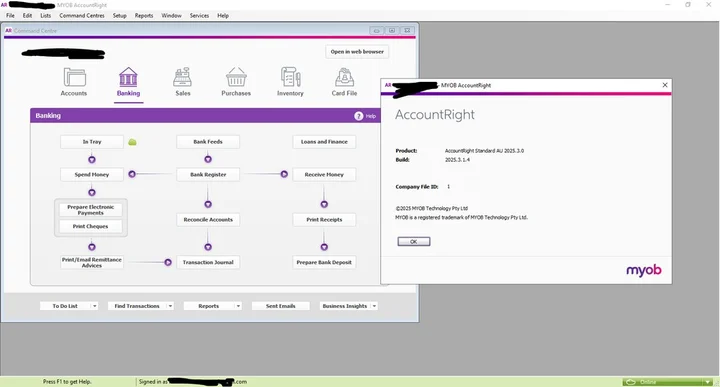This screenshot has width=720, height=387.
Task: Expand the To Do List dropdown arrow
Action: coord(94,306)
